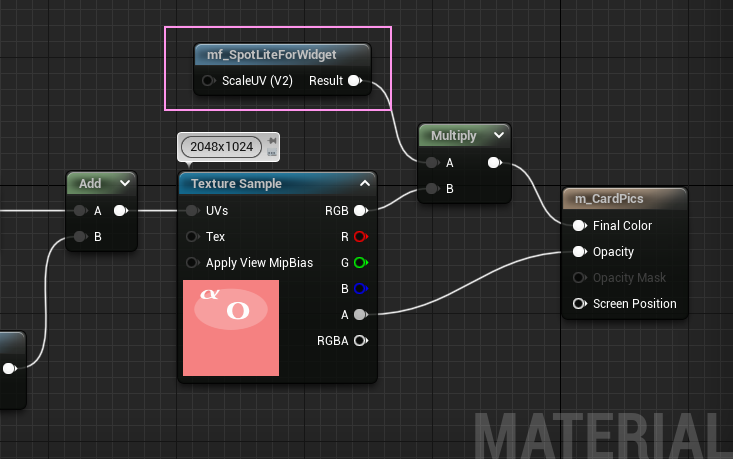
Task: Click the RGB output pin on Texture Sample
Action: (x=361, y=211)
